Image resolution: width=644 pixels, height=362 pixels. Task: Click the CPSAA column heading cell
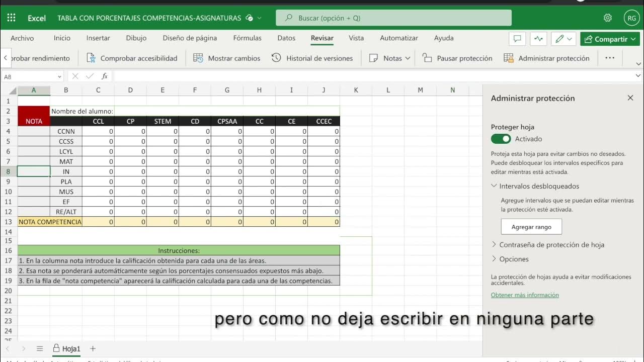pyautogui.click(x=227, y=121)
